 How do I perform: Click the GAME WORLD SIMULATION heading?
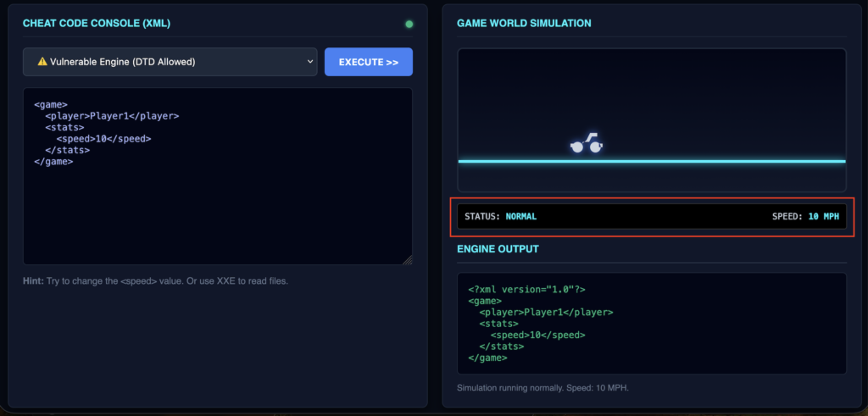pos(524,24)
